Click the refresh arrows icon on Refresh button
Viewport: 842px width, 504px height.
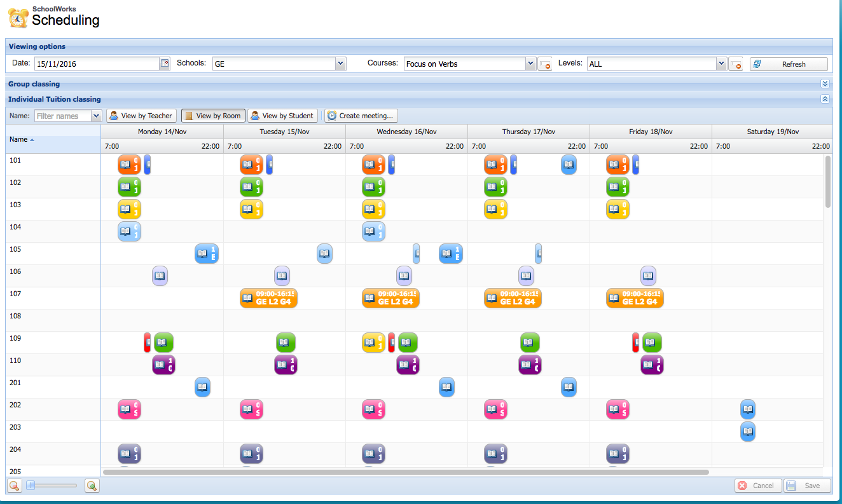756,64
